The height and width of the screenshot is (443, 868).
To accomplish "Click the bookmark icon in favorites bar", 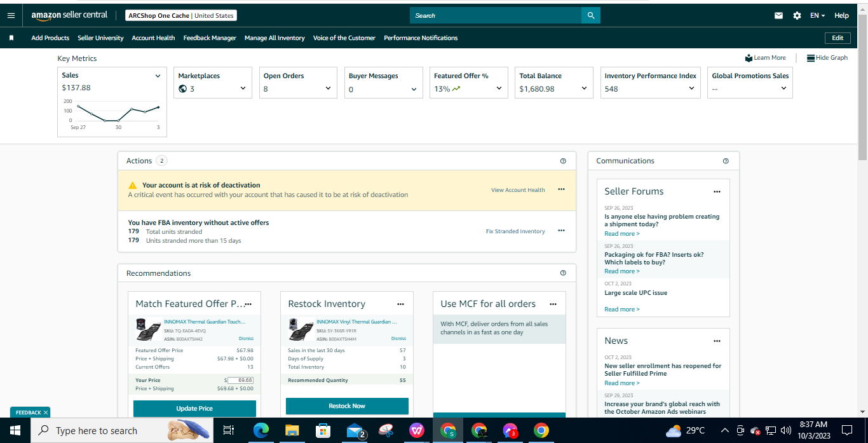I will click(x=11, y=38).
